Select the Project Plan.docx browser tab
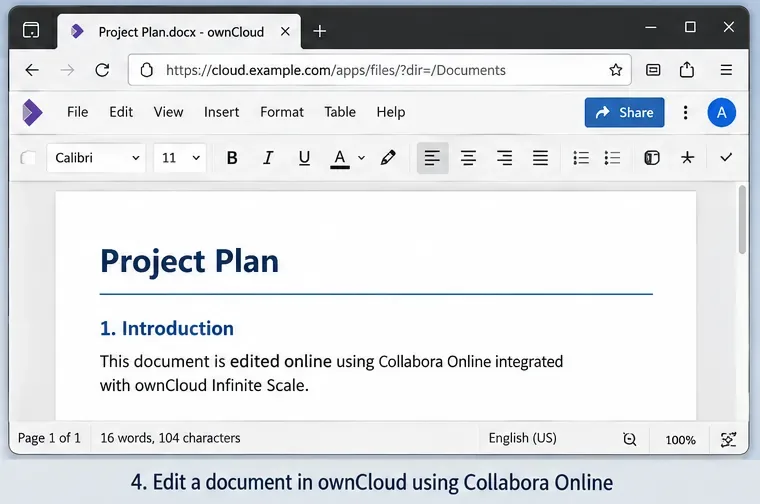Viewport: 760px width, 504px height. point(179,32)
